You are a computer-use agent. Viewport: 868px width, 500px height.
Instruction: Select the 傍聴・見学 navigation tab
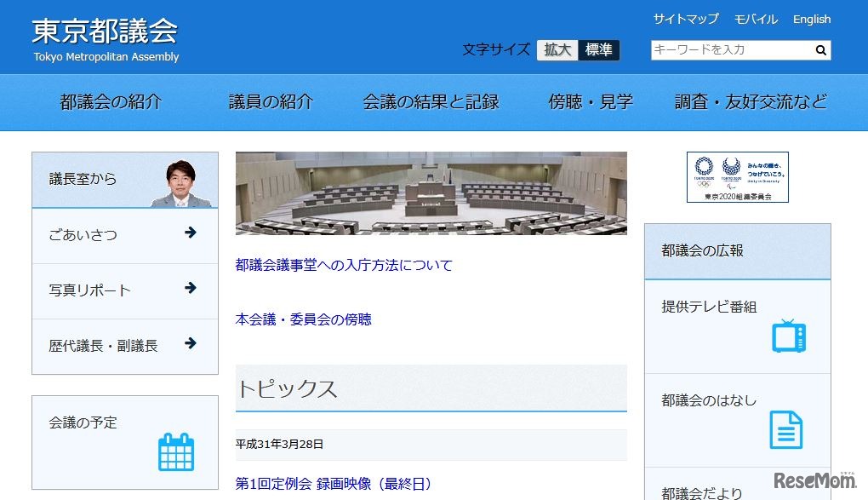(x=590, y=101)
